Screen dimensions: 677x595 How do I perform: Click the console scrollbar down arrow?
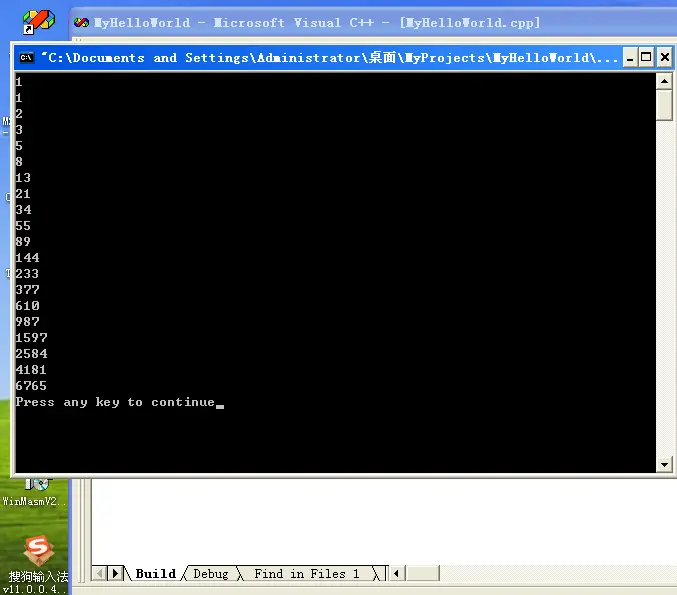pyautogui.click(x=664, y=465)
